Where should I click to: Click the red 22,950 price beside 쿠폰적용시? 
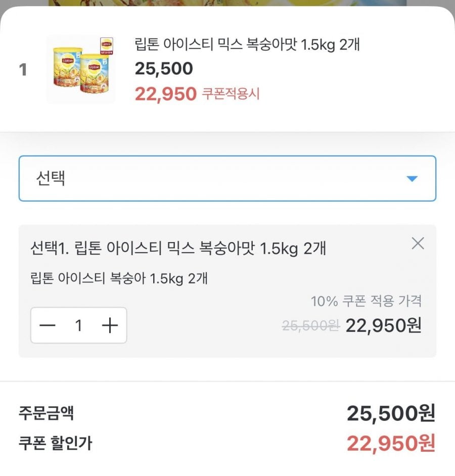pos(165,93)
